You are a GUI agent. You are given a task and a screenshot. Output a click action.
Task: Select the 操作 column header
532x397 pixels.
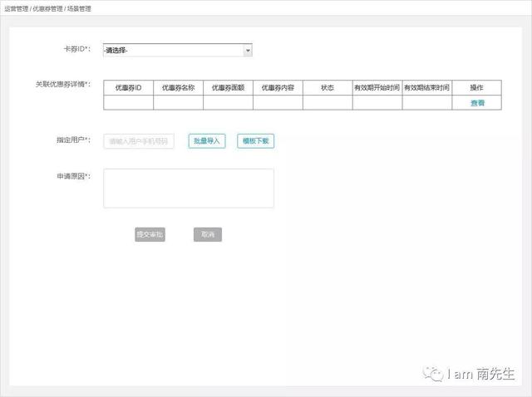476,88
